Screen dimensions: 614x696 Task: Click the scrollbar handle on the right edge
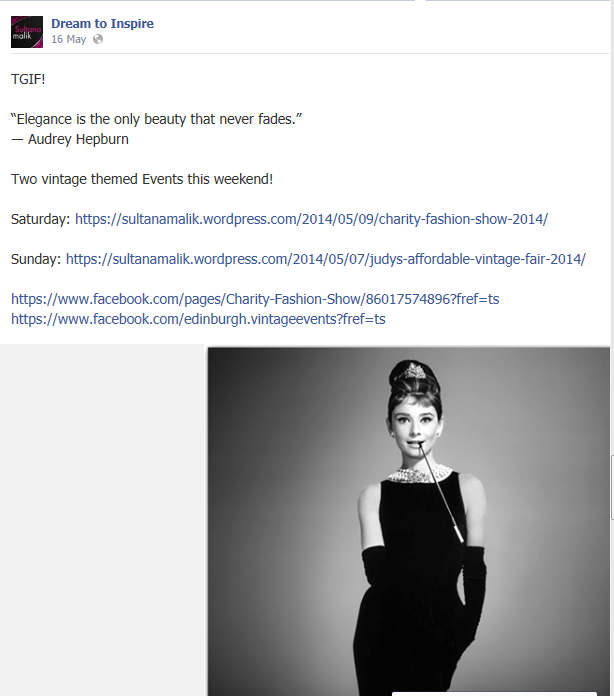(612, 487)
